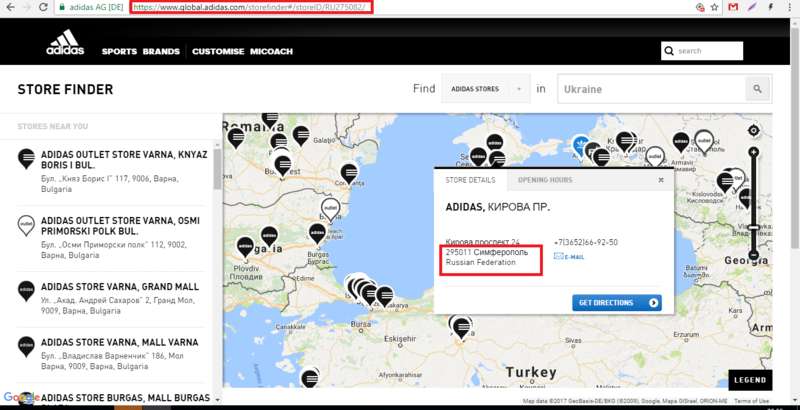Open the SPORTS navigation menu

point(119,51)
